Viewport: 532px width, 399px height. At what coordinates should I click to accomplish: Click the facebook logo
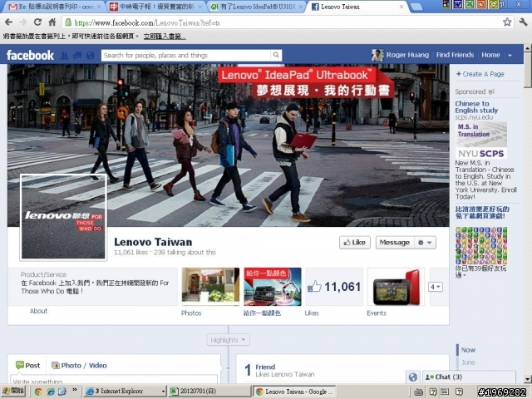tap(30, 55)
